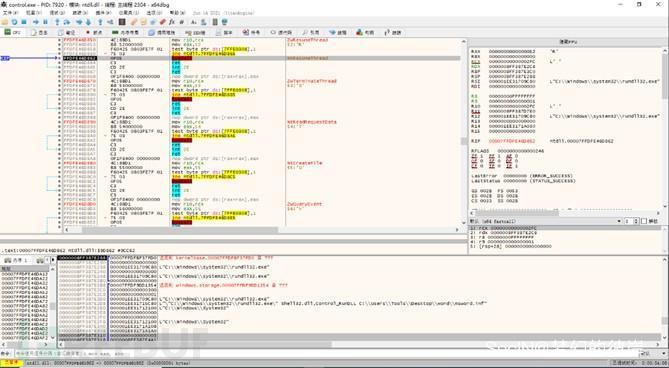Viewport: 669px width, 368px height.
Task: Restart the debuggee with the restart icon
Action: [x=15, y=22]
